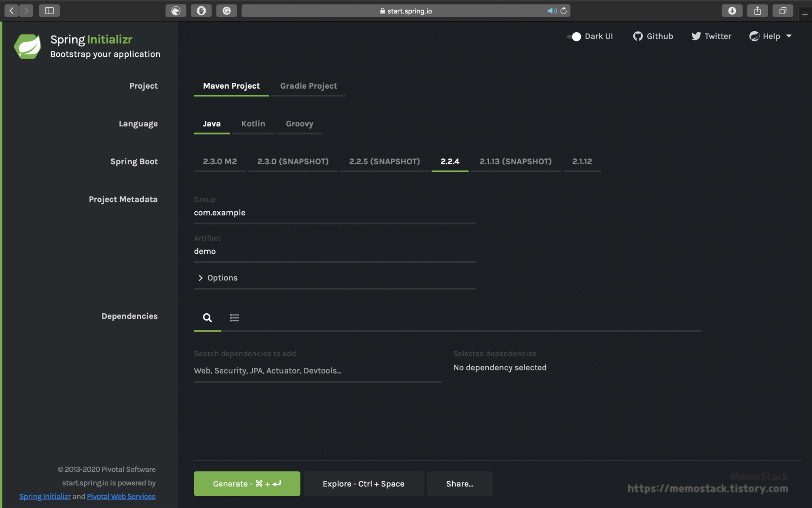The width and height of the screenshot is (812, 508).
Task: Show Safari sidebar panel
Action: pyautogui.click(x=49, y=11)
